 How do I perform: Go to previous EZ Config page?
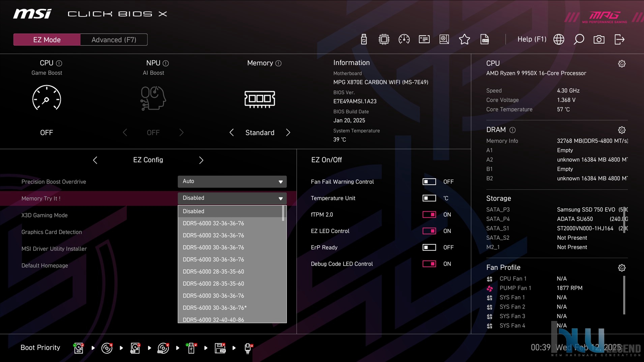click(x=95, y=160)
